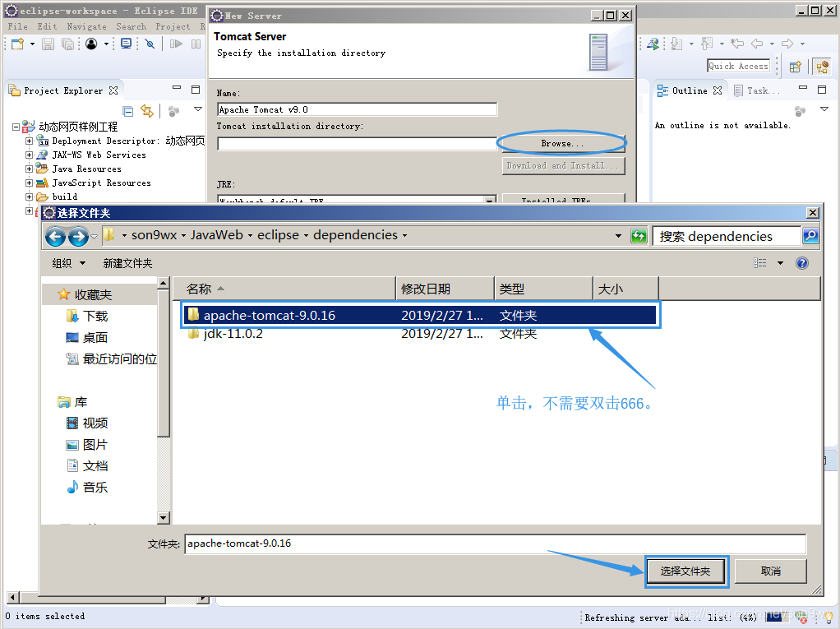The image size is (840, 629).
Task: Click the sidebar scrollbar down arrow
Action: 164,517
